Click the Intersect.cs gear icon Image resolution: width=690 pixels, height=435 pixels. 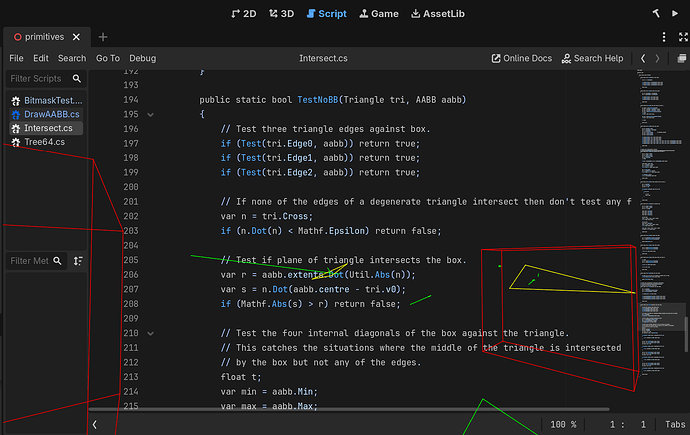tap(16, 128)
